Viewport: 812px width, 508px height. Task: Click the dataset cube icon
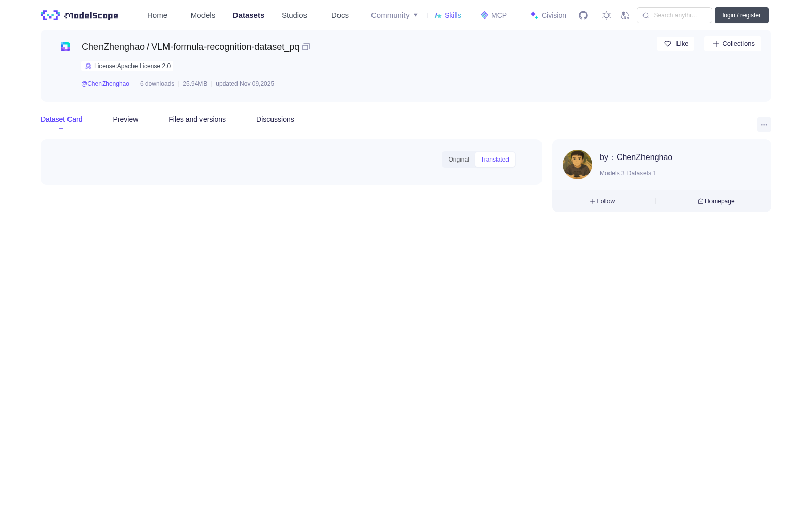65,47
